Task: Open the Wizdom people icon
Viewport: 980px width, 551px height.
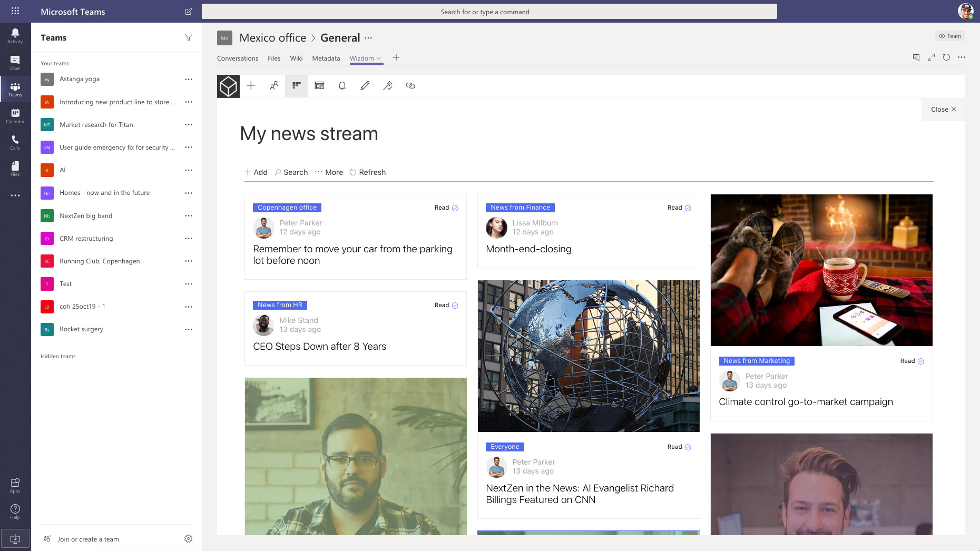Action: coord(274,85)
